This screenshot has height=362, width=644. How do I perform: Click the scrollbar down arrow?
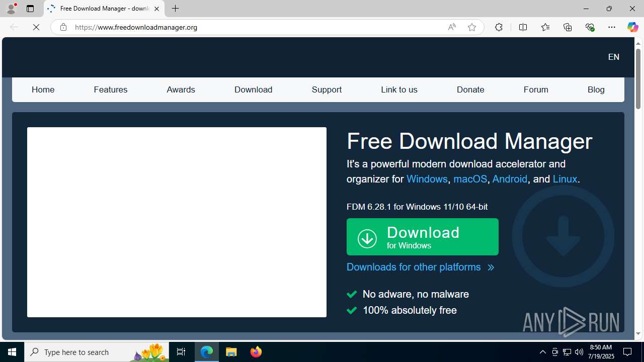638,334
